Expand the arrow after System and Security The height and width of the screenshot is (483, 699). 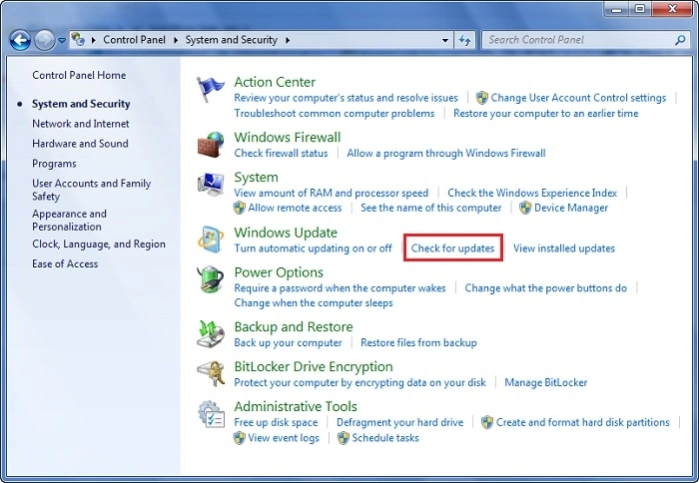click(288, 40)
